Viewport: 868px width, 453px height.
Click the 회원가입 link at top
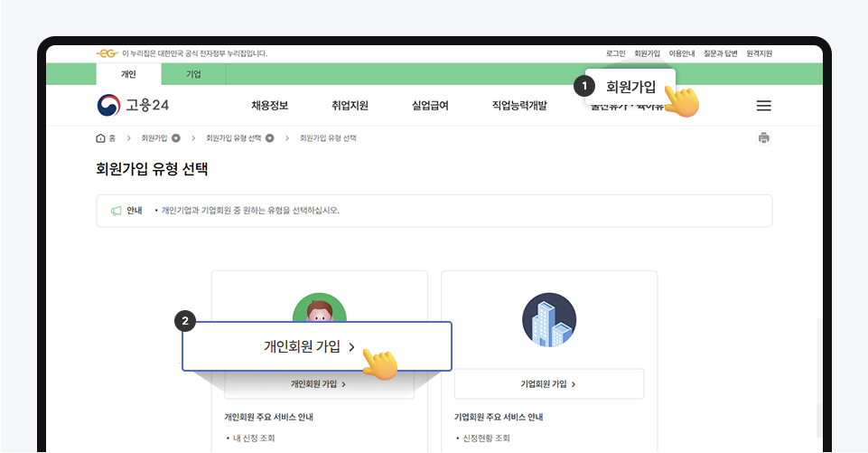click(647, 53)
